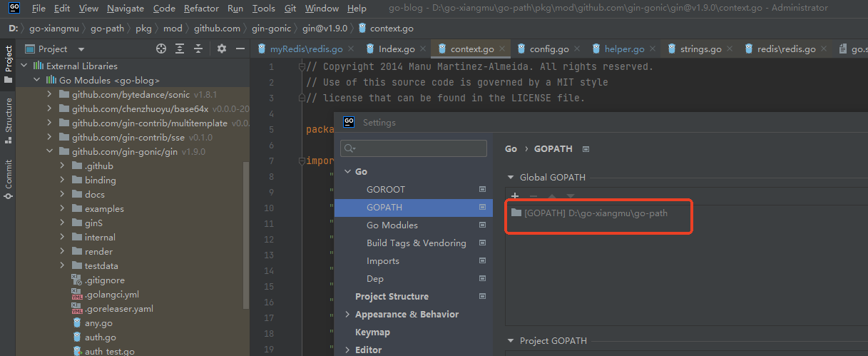
Task: Collapse the Go settings category
Action: coord(347,172)
